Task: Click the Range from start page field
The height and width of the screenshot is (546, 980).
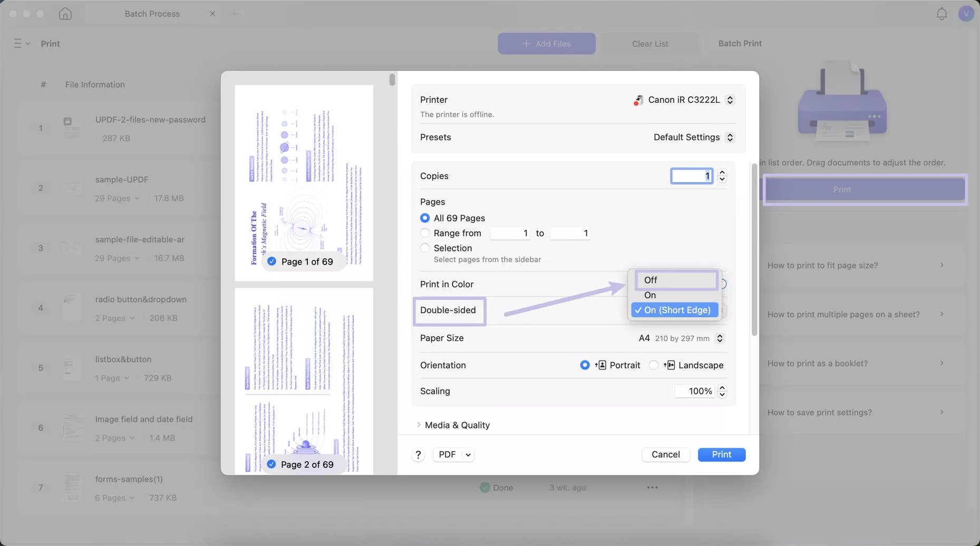Action: 510,233
